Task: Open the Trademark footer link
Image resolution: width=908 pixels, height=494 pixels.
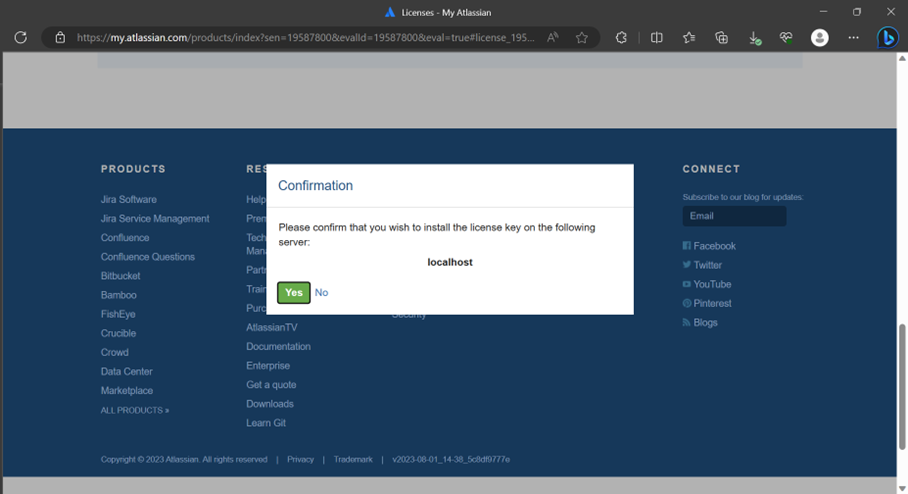Action: tap(353, 459)
